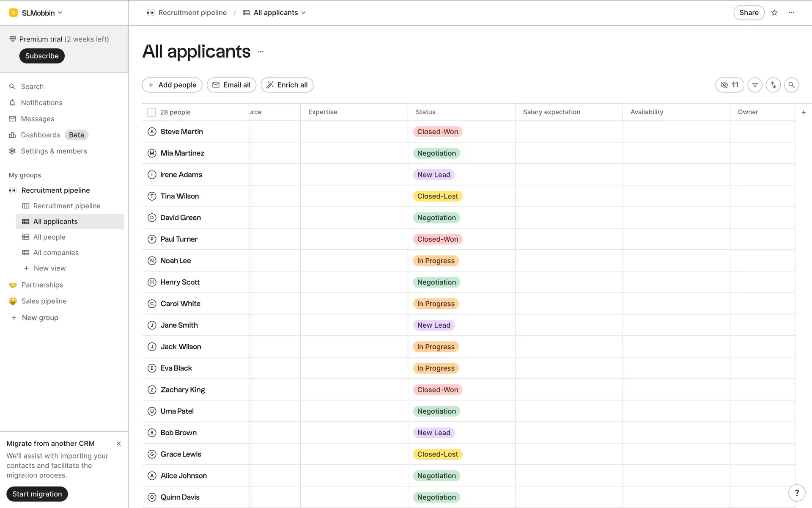Viewport: 812px width, 508px height.
Task: Open the filter icon in the toolbar
Action: point(755,85)
